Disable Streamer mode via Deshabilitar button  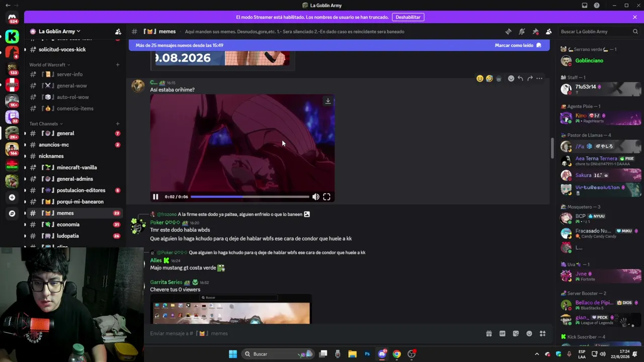tap(408, 17)
